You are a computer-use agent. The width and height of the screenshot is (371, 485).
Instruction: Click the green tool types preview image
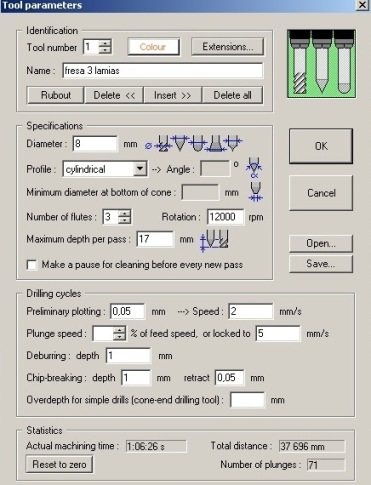321,64
